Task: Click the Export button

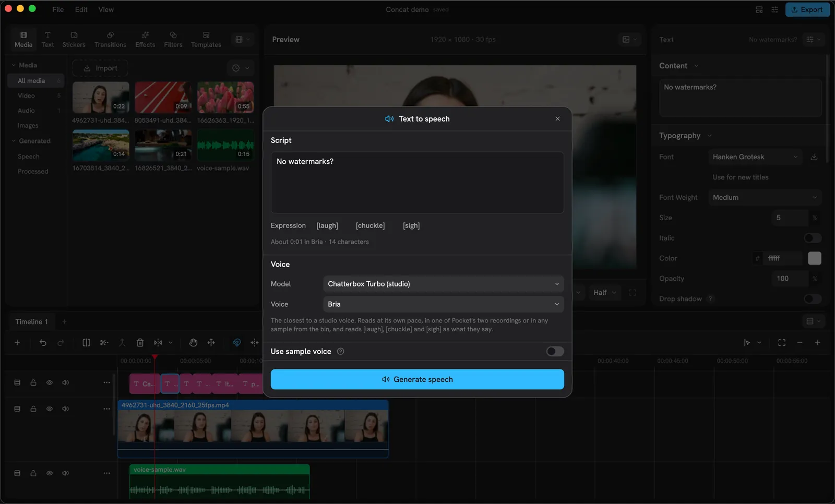Action: [x=807, y=9]
